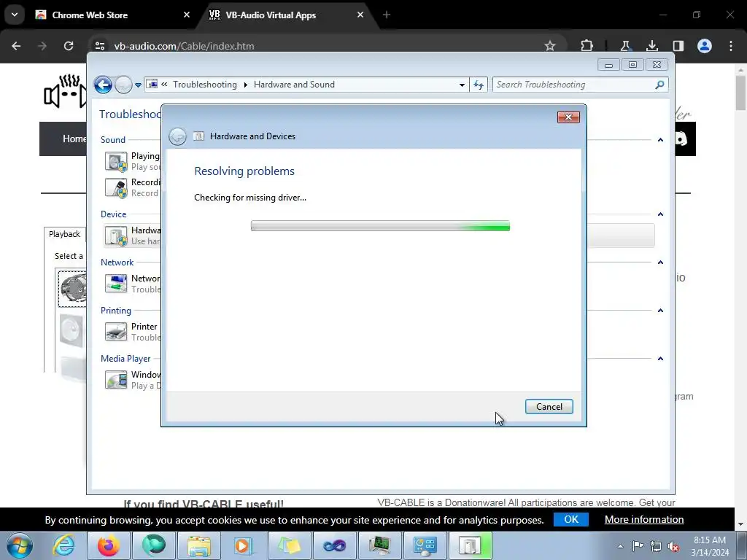
Task: Select the Playback tab on webpage image
Action: click(x=64, y=234)
